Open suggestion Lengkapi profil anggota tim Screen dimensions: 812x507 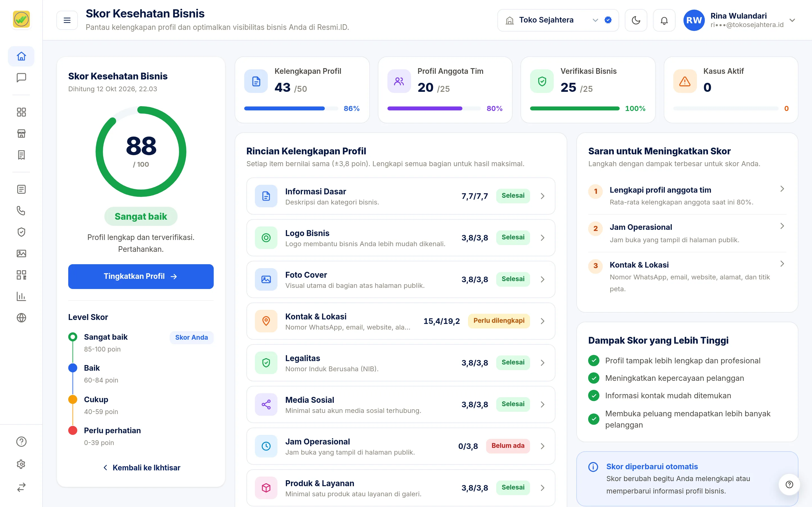(x=687, y=196)
